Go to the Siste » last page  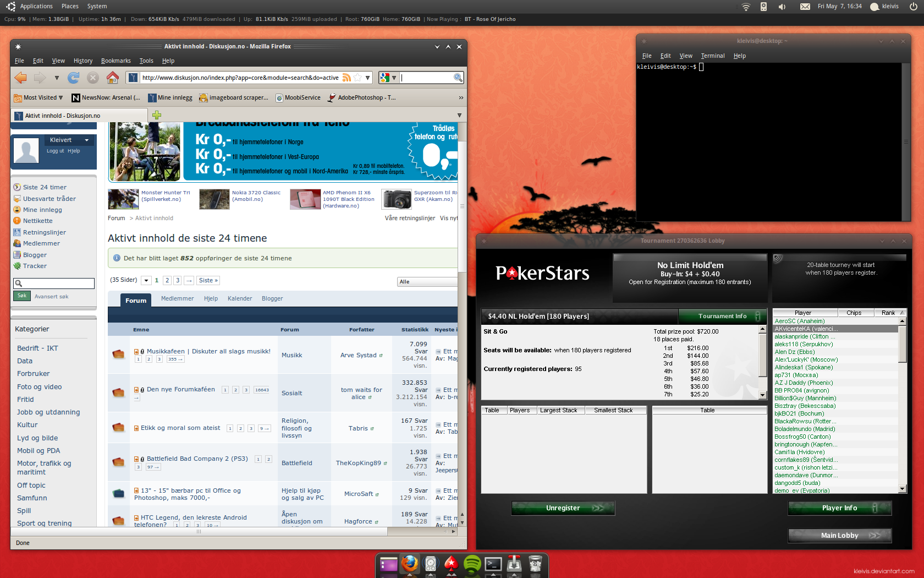coord(208,280)
